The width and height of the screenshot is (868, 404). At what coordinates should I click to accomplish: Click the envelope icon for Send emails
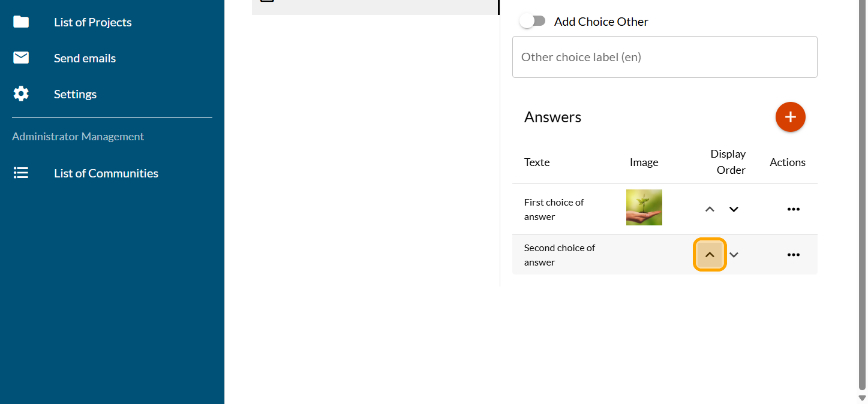21,58
